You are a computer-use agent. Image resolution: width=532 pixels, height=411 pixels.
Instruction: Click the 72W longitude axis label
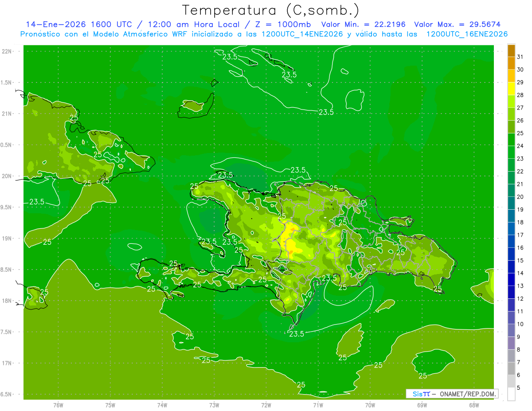pyautogui.click(x=266, y=405)
